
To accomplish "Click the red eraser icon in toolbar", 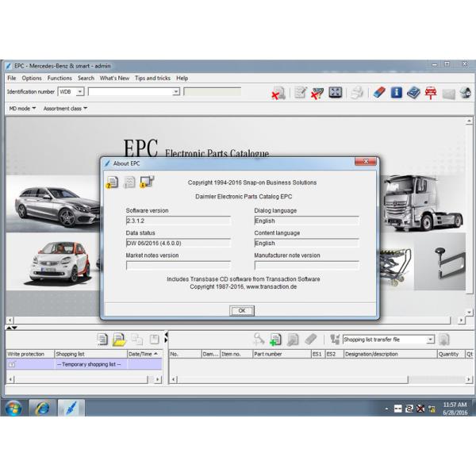I will coord(378,93).
